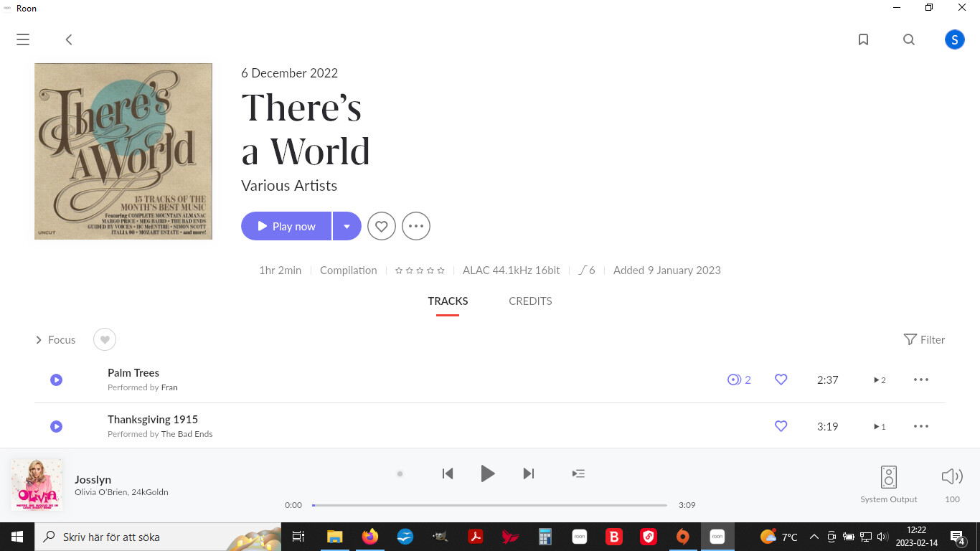Click the 3:19 duration of Thanksgiving 1915

point(828,426)
